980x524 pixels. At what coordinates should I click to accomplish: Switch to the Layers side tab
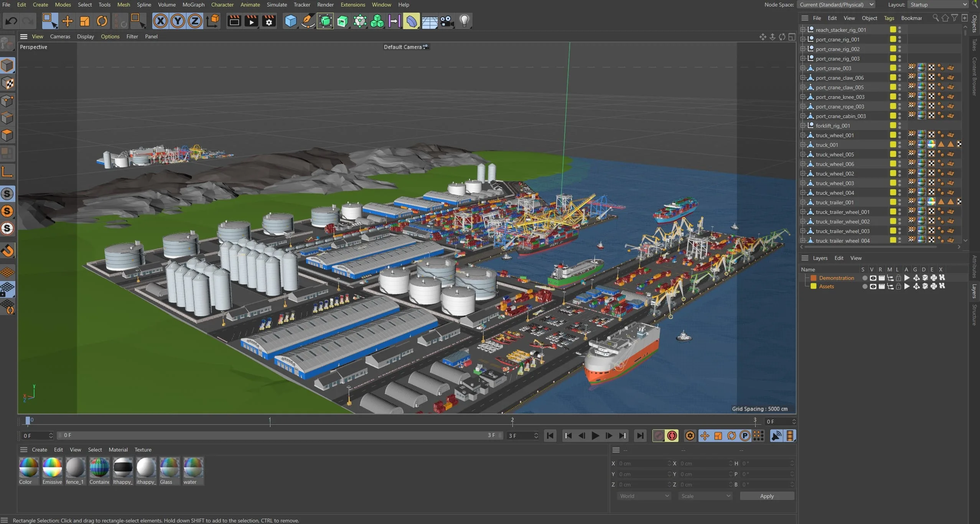(x=975, y=291)
